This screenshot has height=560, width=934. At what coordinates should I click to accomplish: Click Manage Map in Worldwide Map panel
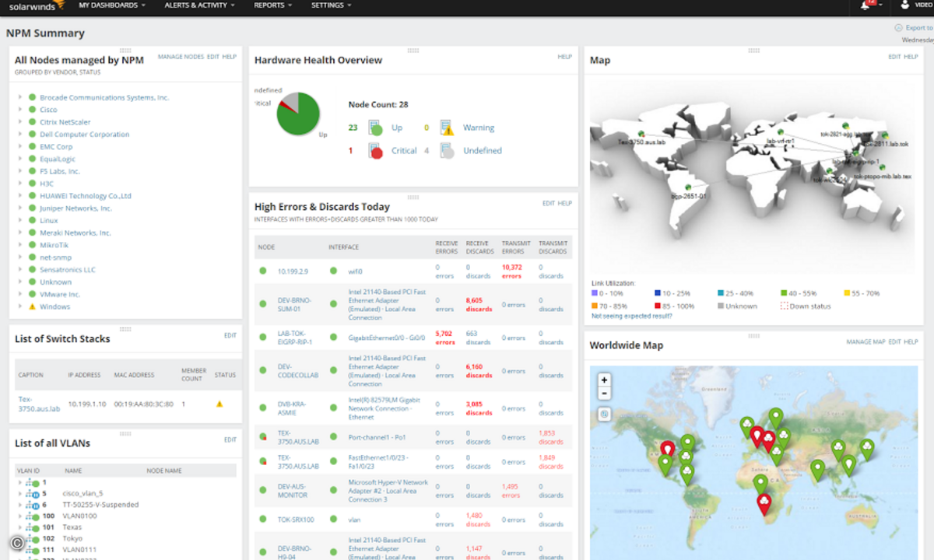coord(866,341)
